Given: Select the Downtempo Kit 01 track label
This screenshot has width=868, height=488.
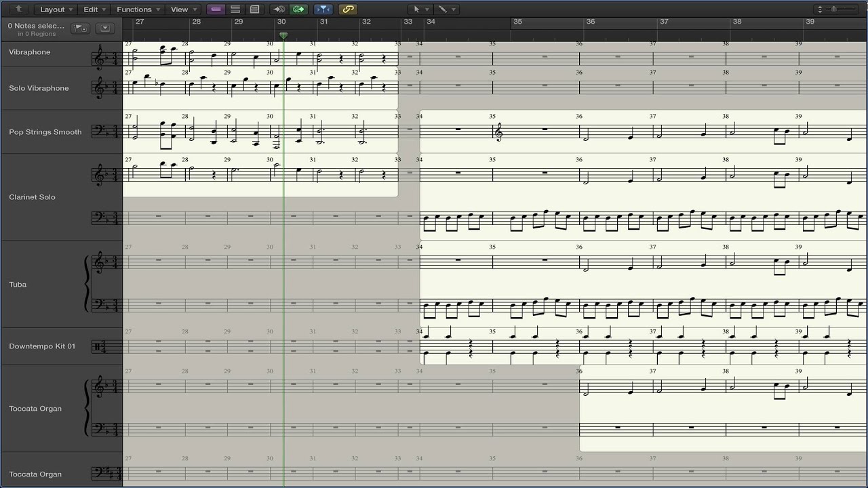Looking at the screenshot, I should (42, 346).
